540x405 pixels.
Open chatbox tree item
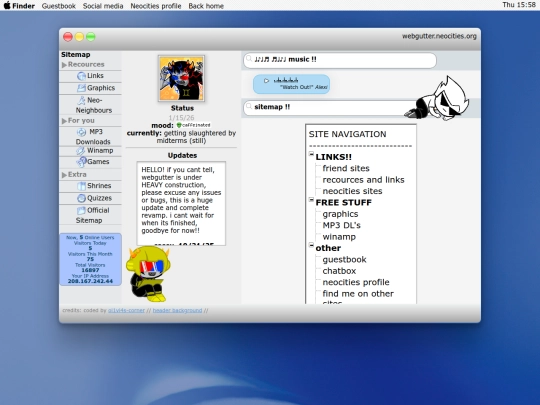pos(339,271)
